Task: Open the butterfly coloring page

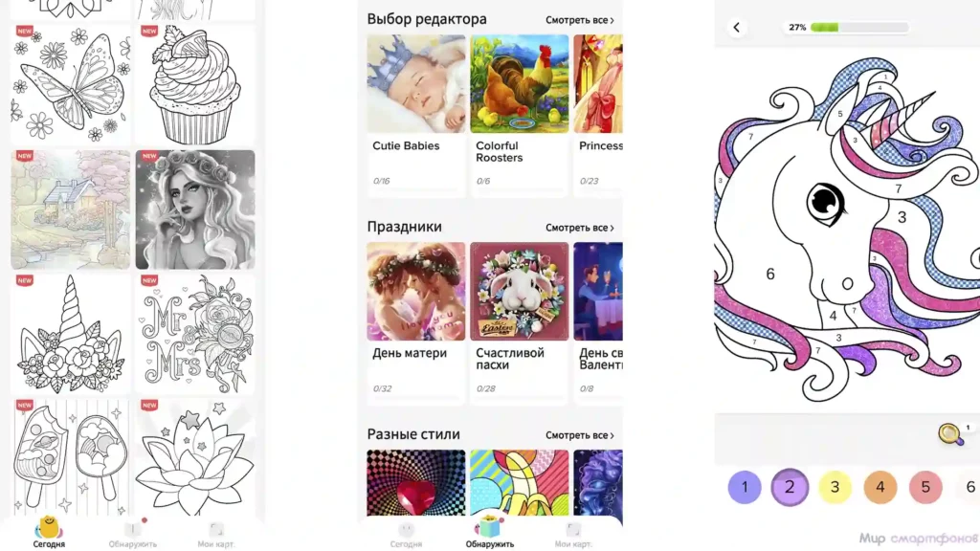Action: tap(71, 85)
